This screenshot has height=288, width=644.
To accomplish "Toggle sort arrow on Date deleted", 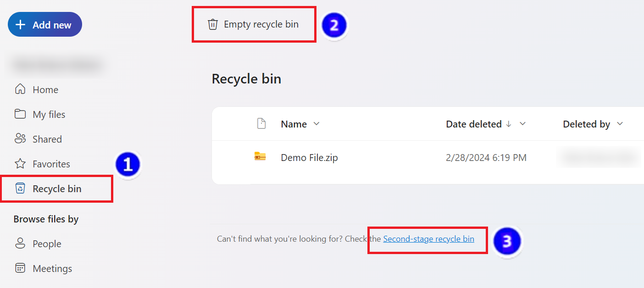I will 509,124.
